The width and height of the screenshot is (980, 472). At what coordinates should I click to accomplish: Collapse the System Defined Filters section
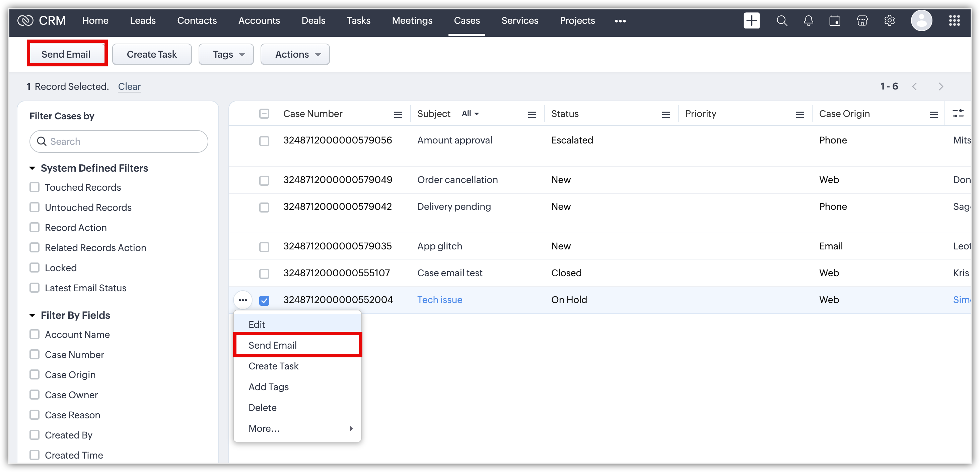pyautogui.click(x=32, y=168)
